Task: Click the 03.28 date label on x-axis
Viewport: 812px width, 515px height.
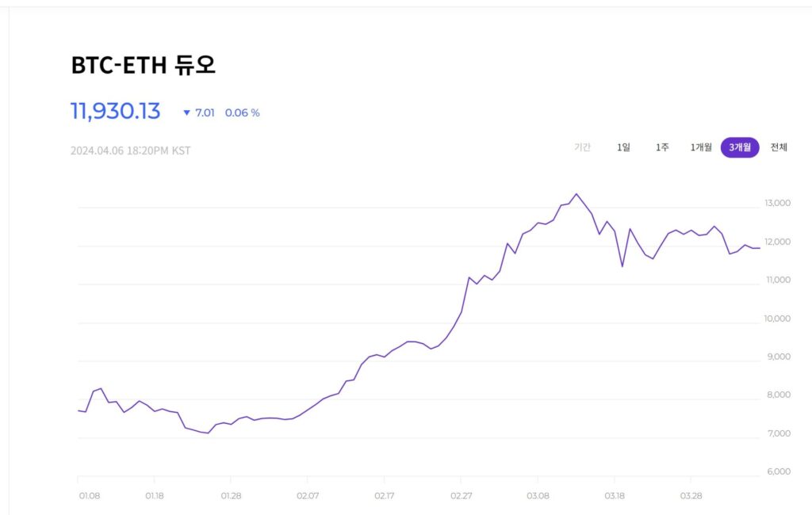Action: [691, 495]
